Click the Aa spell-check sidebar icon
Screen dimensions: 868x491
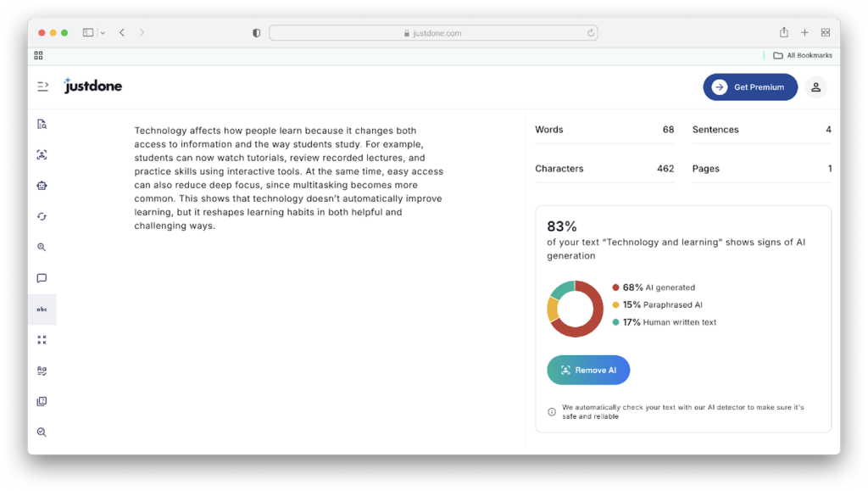[42, 371]
